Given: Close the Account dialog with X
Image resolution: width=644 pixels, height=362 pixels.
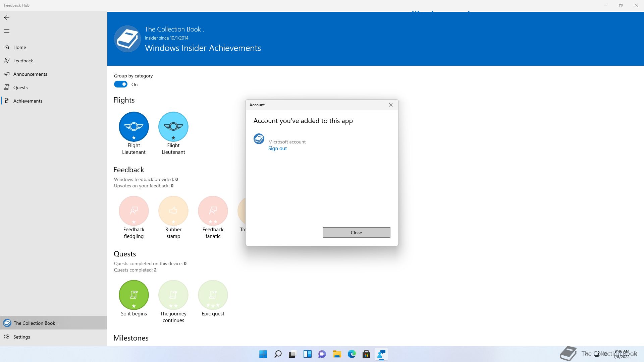Looking at the screenshot, I should coord(391,105).
